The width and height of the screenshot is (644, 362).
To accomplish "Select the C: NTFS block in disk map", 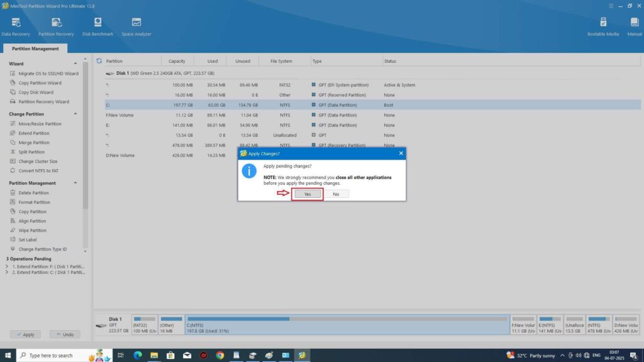I will (x=347, y=325).
